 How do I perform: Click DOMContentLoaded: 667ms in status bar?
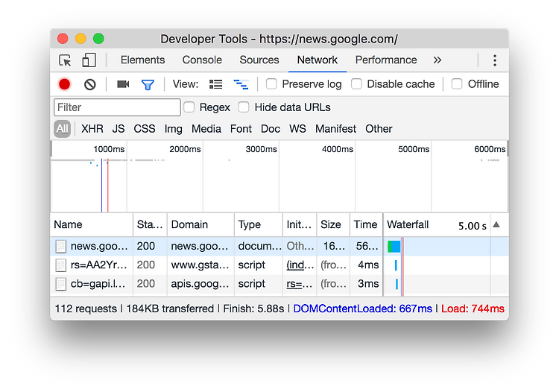click(x=362, y=309)
